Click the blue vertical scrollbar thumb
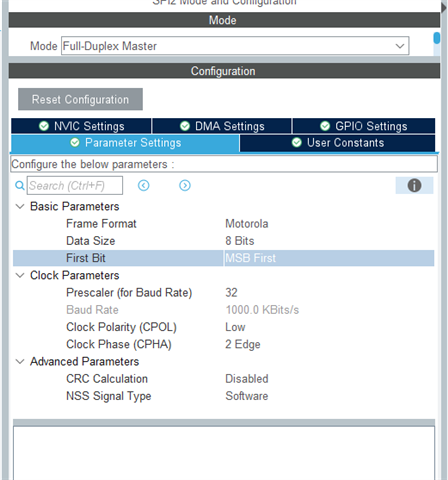 tap(437, 38)
